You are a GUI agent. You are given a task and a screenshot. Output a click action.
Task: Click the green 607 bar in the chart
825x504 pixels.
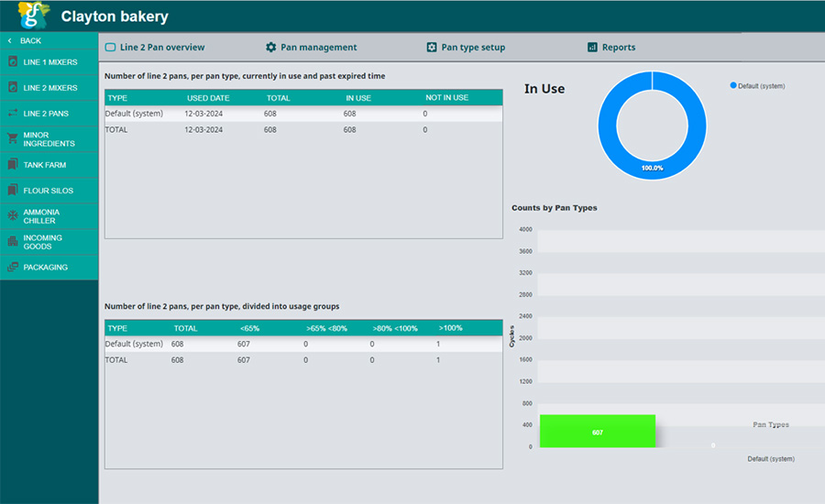pos(598,432)
